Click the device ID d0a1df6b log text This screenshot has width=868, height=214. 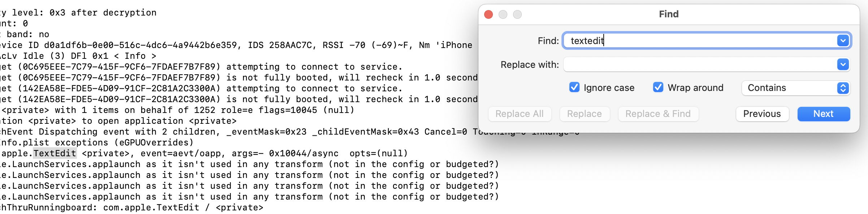140,45
